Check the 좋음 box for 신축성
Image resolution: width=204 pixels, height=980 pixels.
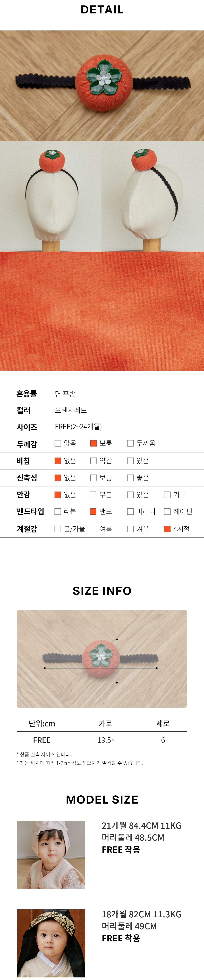(130, 477)
